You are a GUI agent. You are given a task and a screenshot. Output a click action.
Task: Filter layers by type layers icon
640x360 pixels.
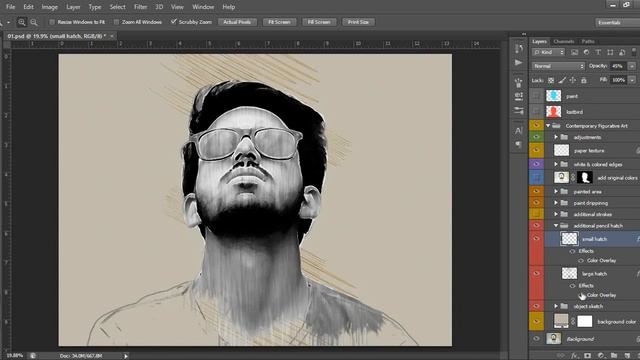pyautogui.click(x=598, y=52)
